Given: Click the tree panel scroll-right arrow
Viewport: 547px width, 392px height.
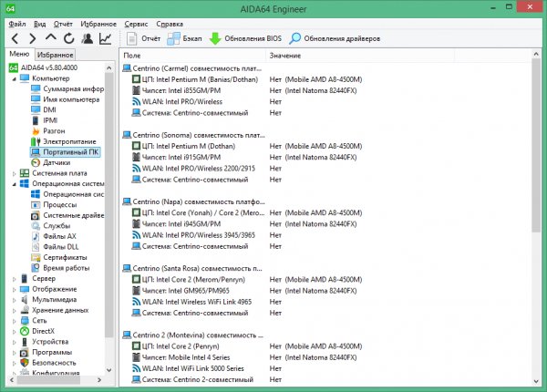Looking at the screenshot, I should click(99, 380).
